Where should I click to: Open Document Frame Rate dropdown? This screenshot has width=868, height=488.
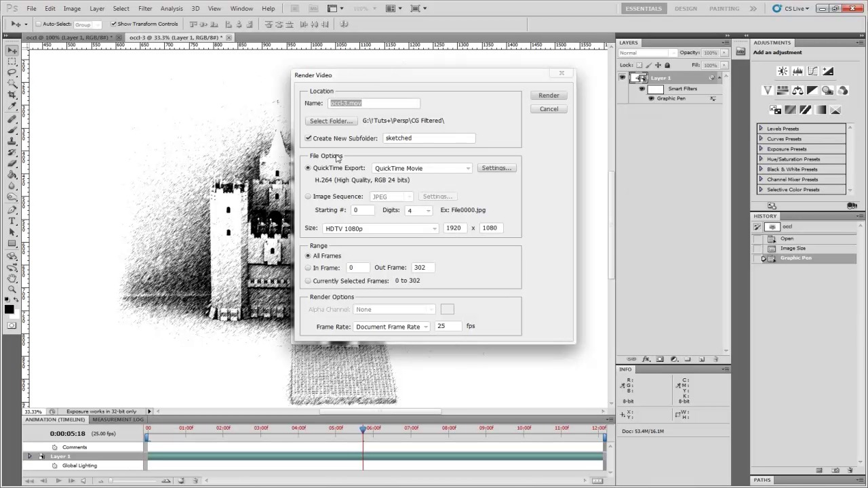[x=391, y=327]
